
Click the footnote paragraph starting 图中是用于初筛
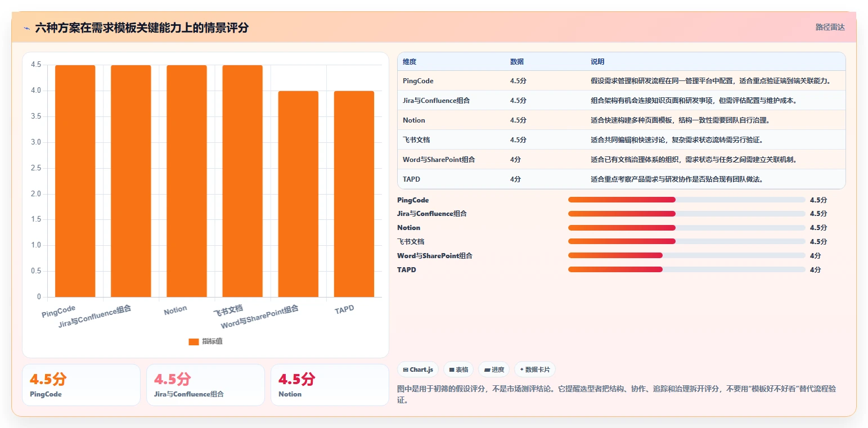[617, 395]
